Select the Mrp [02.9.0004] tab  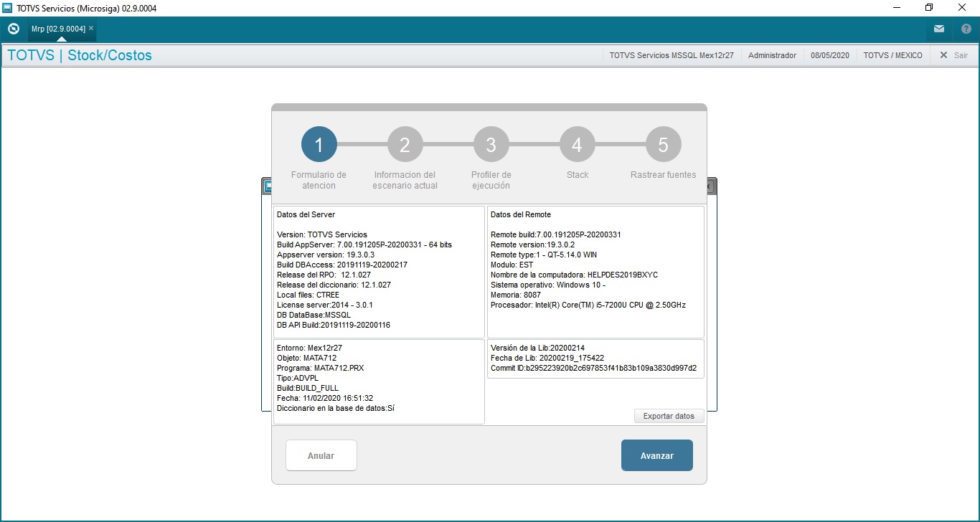click(58, 29)
